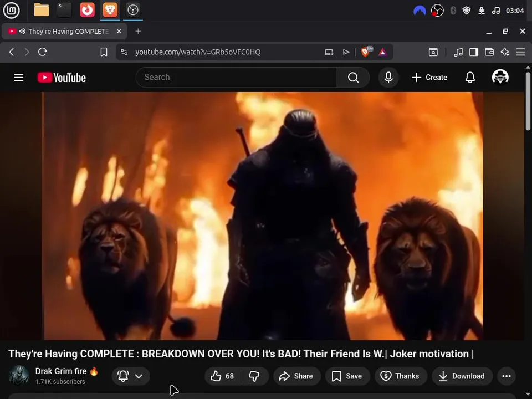The image size is (532, 399).
Task: Open the blue VPN tray icon
Action: click(x=420, y=11)
